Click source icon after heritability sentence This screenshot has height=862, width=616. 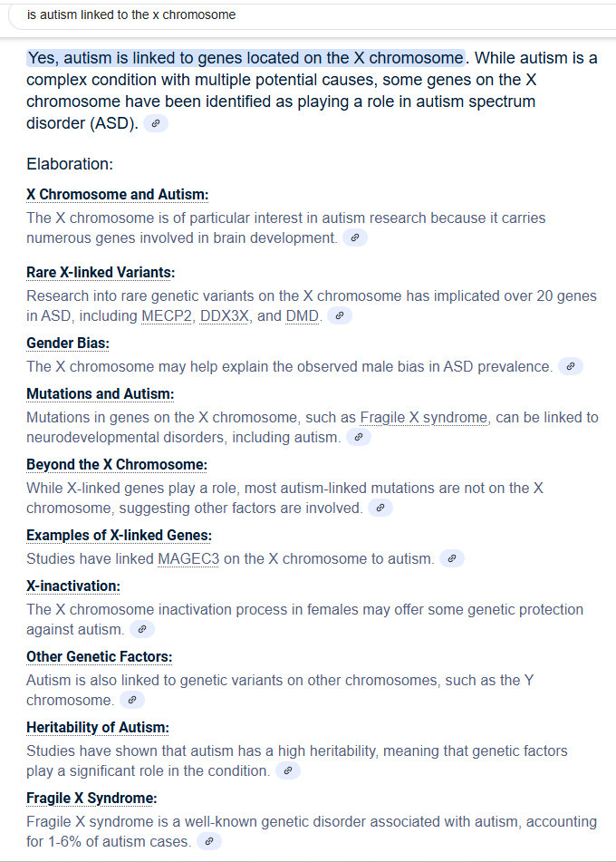click(x=288, y=770)
